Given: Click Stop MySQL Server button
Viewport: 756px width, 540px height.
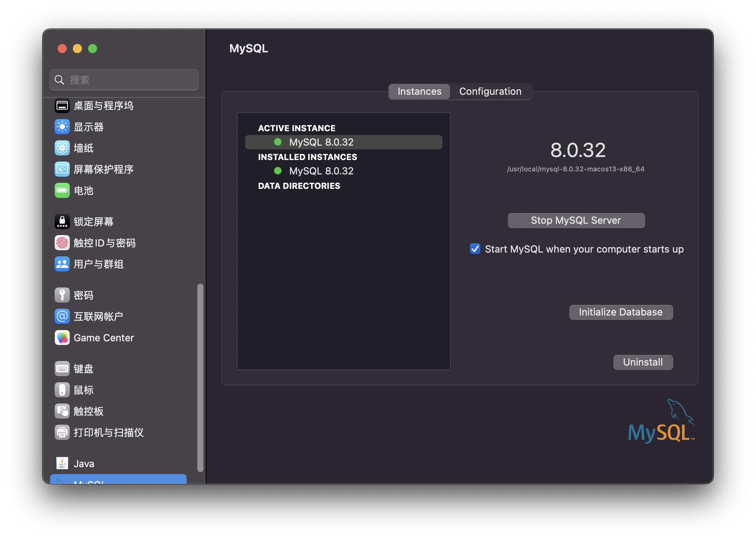Looking at the screenshot, I should pyautogui.click(x=576, y=220).
